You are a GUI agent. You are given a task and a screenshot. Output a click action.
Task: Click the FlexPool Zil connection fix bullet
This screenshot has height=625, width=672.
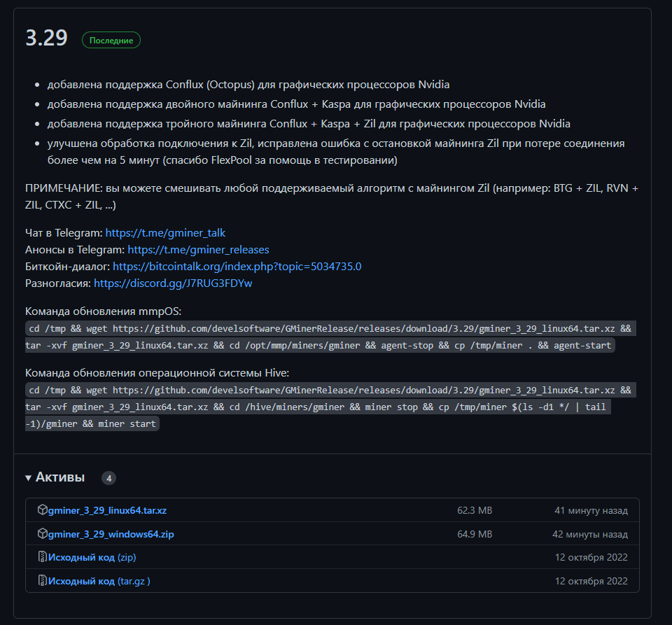[335, 152]
